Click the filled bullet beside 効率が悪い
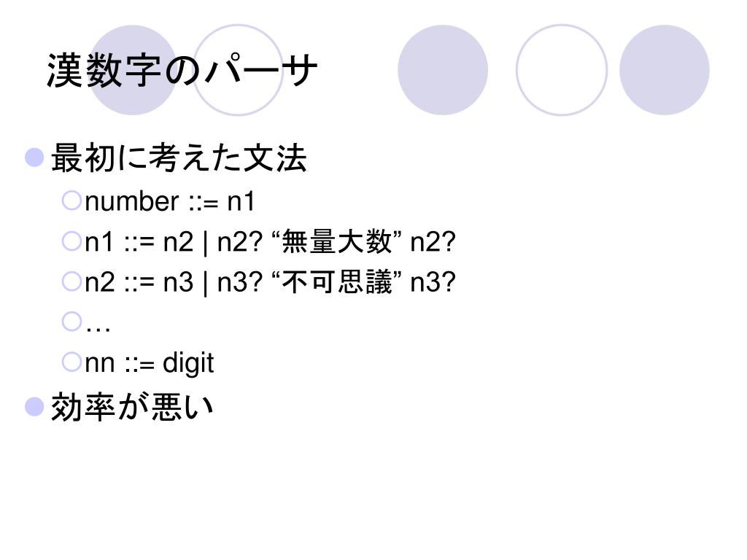Image resolution: width=747 pixels, height=560 pixels. [34, 407]
